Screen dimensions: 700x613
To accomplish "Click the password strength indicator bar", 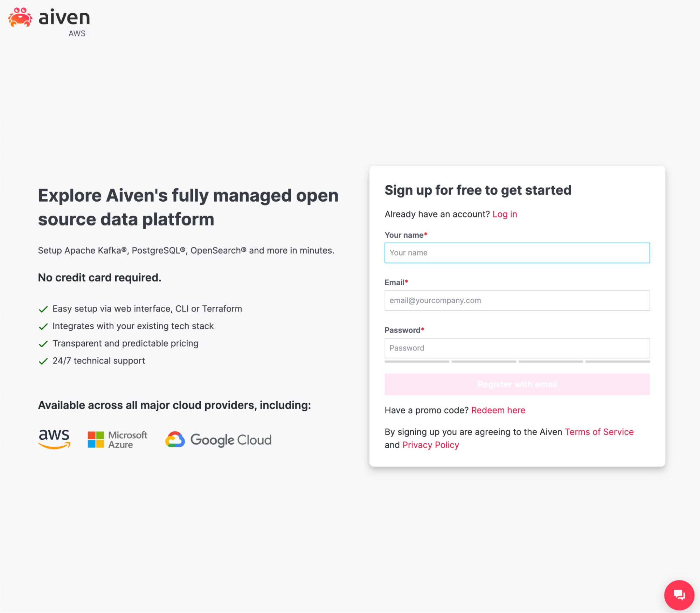I will click(x=517, y=361).
